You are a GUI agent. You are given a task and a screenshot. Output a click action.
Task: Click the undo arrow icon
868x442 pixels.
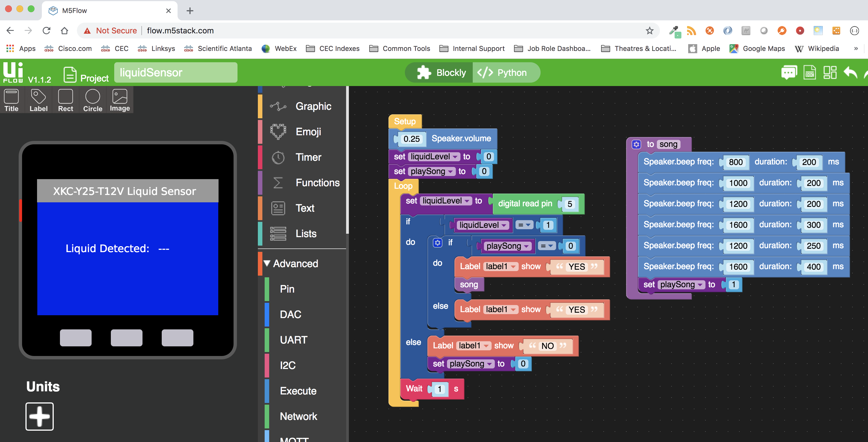(850, 72)
